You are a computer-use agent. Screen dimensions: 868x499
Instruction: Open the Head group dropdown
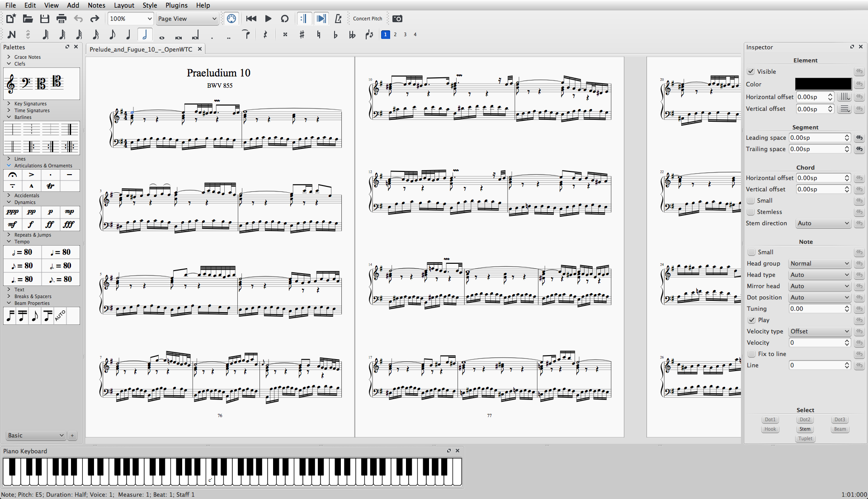[x=820, y=263]
